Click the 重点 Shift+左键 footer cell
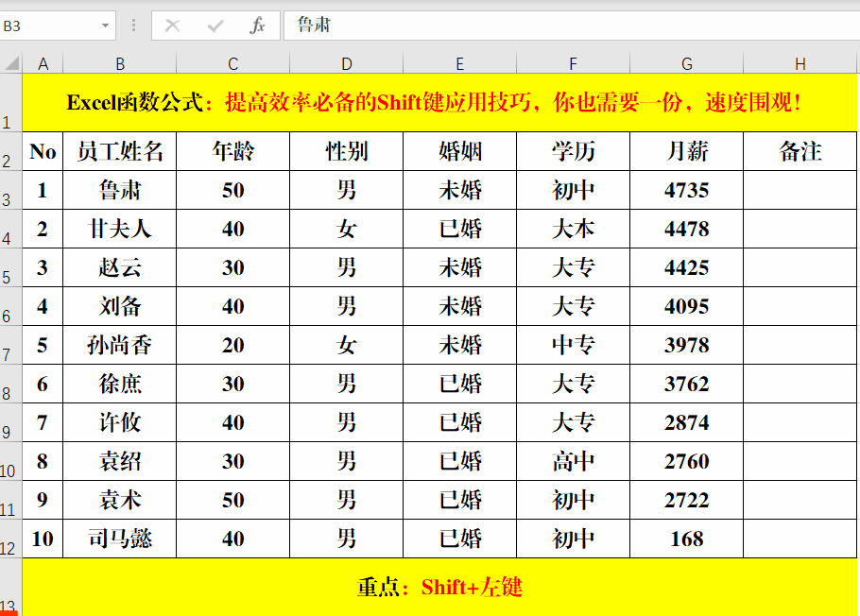Screen dimensions: 860x616 (x=439, y=588)
